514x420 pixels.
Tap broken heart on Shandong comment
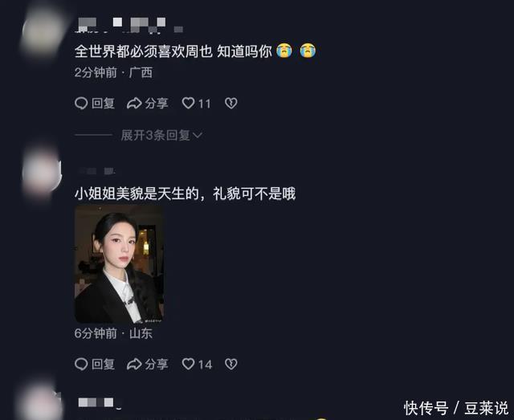coord(231,364)
